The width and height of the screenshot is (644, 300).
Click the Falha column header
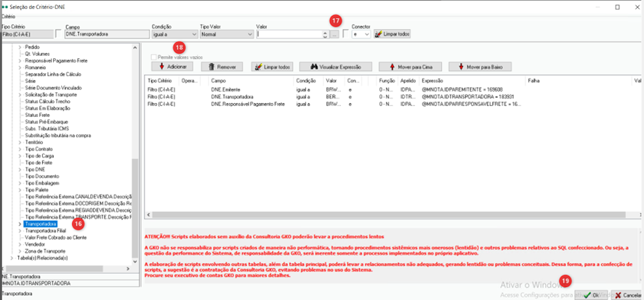(x=579, y=81)
